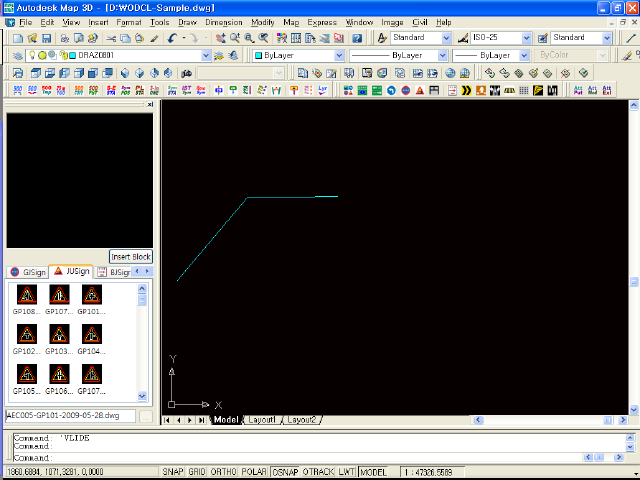Open the Modify menu
Screen dimensions: 640x480
click(262, 22)
